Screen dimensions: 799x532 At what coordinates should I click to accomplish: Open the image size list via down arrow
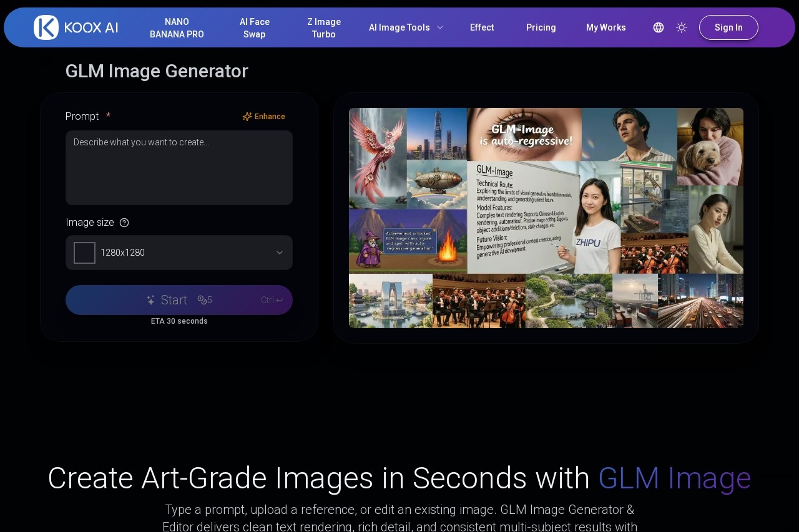280,253
